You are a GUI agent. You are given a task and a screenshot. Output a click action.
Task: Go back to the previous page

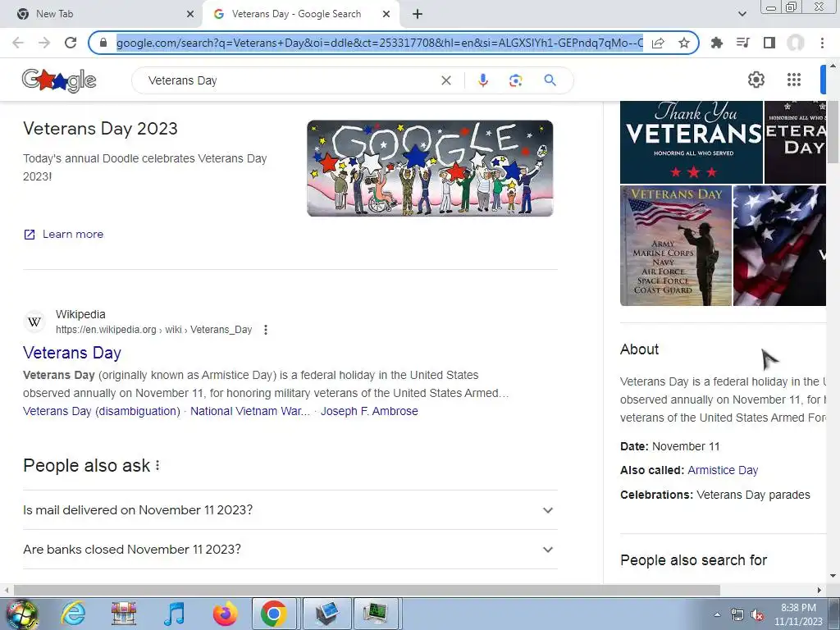18,43
